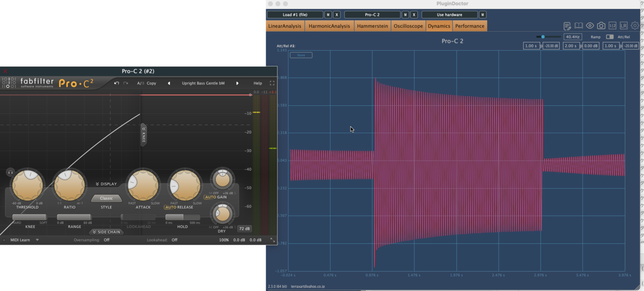Image resolution: width=644 pixels, height=291 pixels.
Task: Click the 1|2 compare icon
Action: pos(612,26)
